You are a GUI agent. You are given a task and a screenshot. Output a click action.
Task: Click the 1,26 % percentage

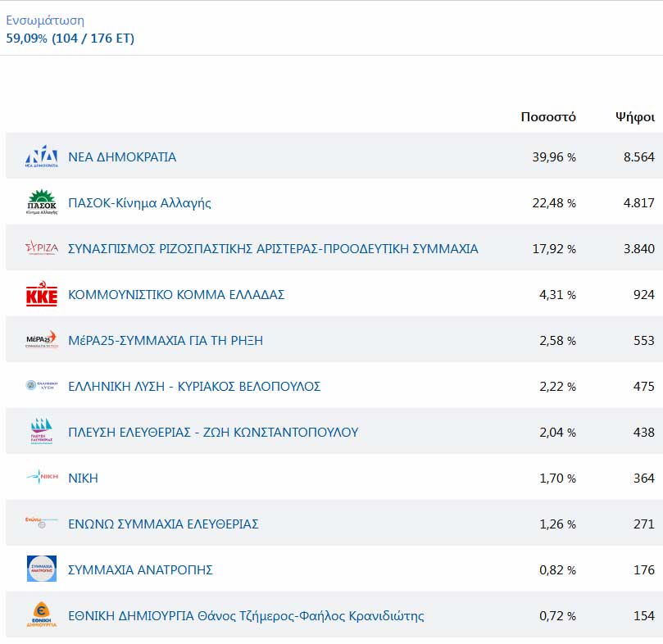[557, 524]
